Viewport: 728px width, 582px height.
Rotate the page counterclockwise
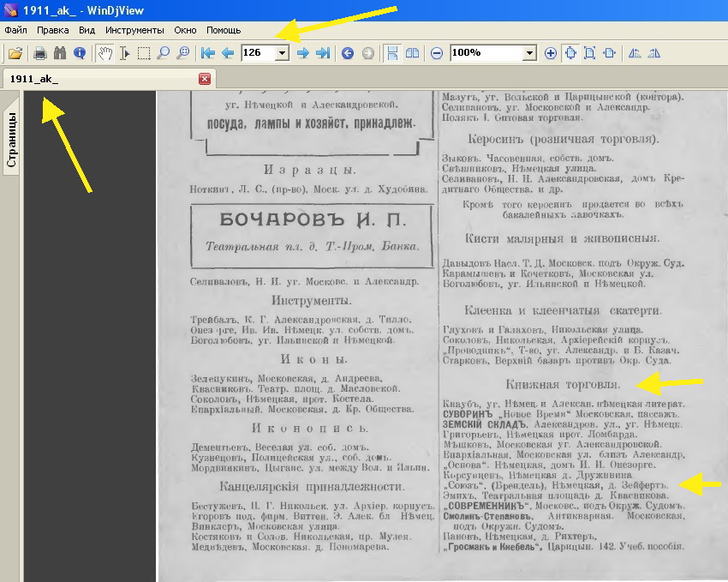(634, 53)
